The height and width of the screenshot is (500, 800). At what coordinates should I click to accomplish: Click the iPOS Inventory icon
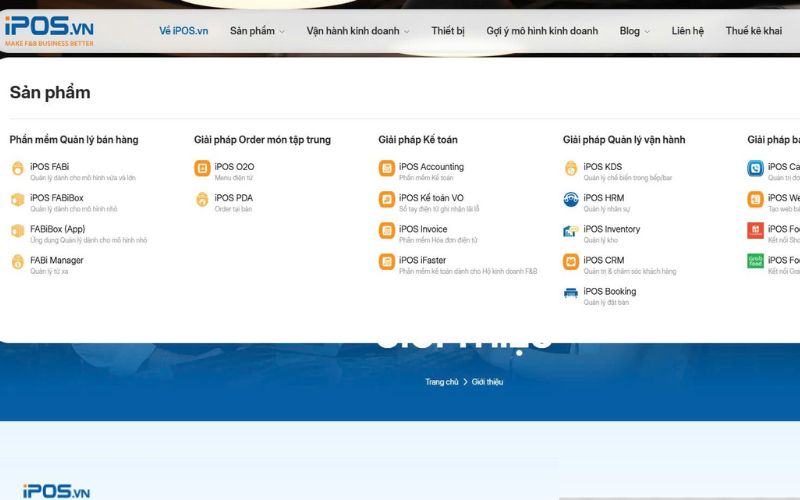(571, 231)
